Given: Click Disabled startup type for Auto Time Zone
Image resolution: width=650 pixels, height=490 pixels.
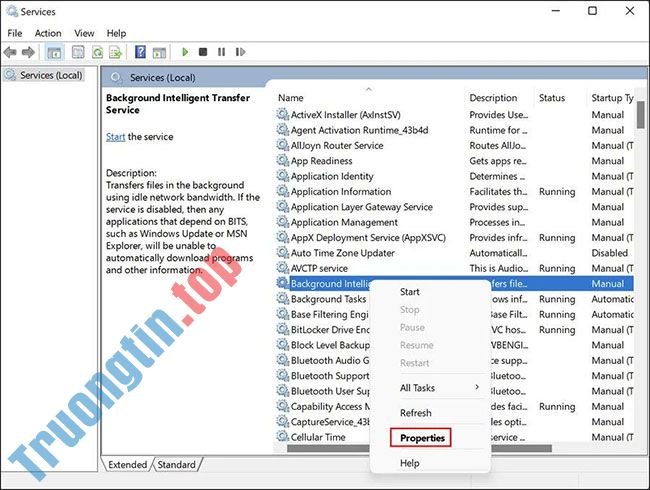Looking at the screenshot, I should [609, 253].
